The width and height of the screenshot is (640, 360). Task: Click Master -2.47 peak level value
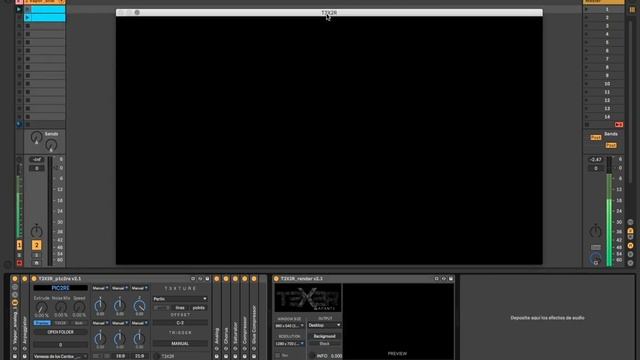[596, 160]
